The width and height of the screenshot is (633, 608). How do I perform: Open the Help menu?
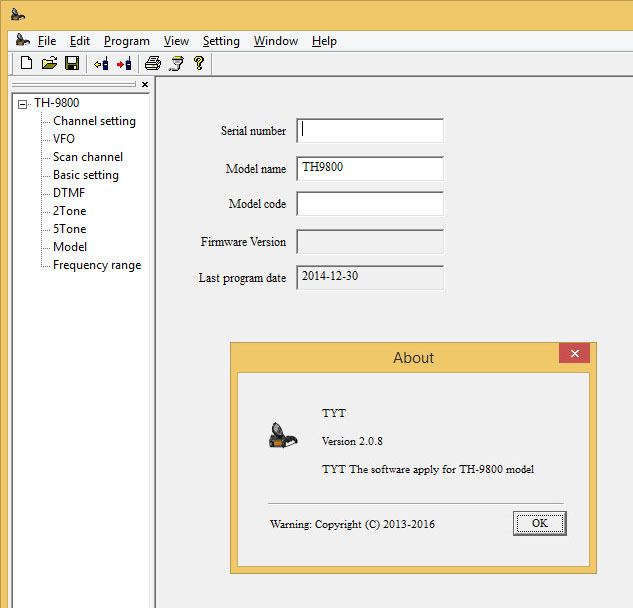click(324, 41)
